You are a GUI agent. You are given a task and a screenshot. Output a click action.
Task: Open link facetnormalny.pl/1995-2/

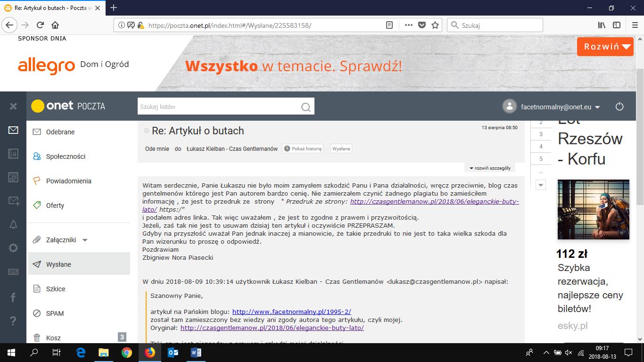(x=292, y=312)
